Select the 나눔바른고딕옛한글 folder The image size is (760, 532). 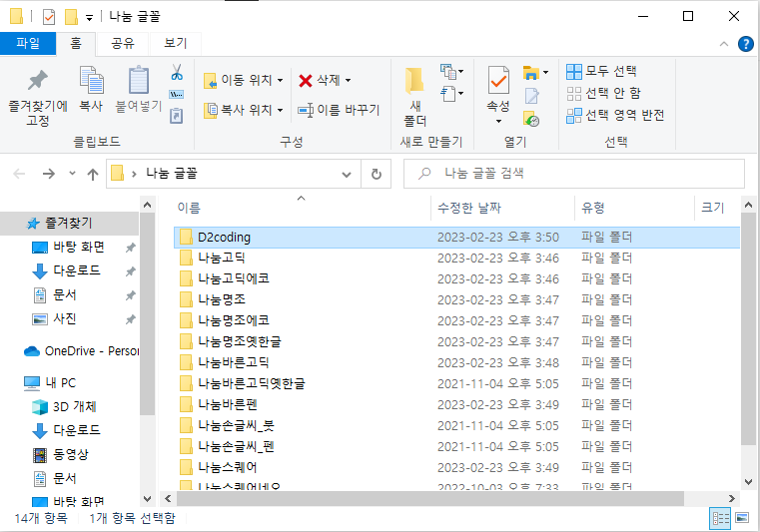point(456,383)
